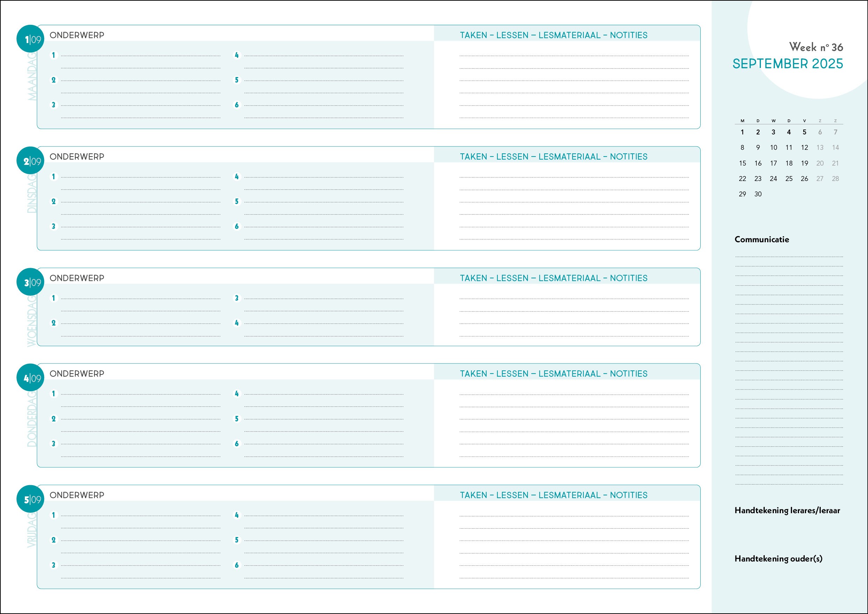Click the DINSDAG vertical day label
Image resolution: width=868 pixels, height=614 pixels.
pyautogui.click(x=32, y=194)
